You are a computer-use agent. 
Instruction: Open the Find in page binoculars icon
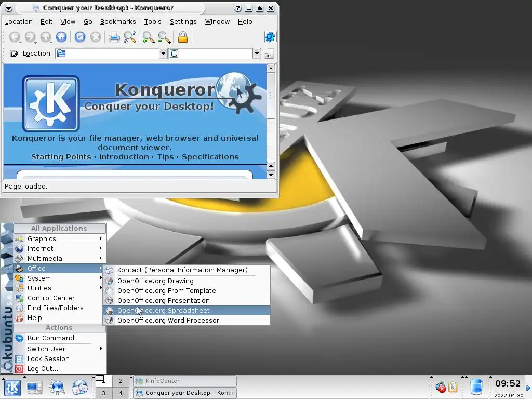(x=130, y=37)
